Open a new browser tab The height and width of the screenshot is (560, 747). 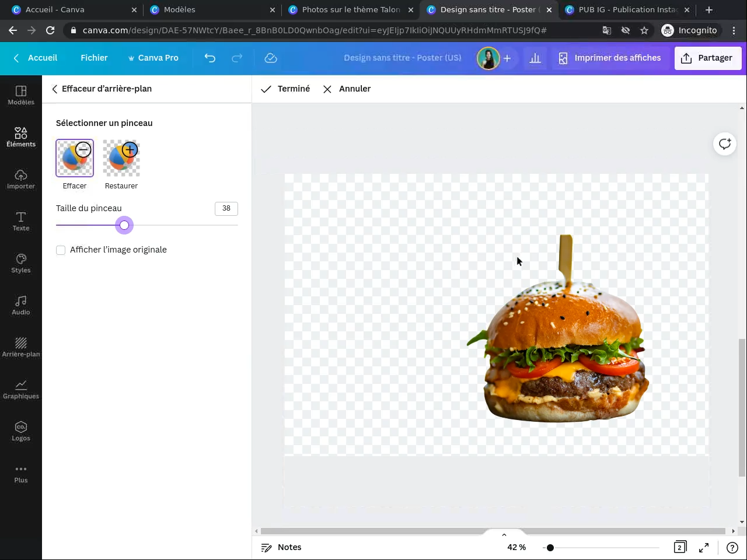(709, 10)
